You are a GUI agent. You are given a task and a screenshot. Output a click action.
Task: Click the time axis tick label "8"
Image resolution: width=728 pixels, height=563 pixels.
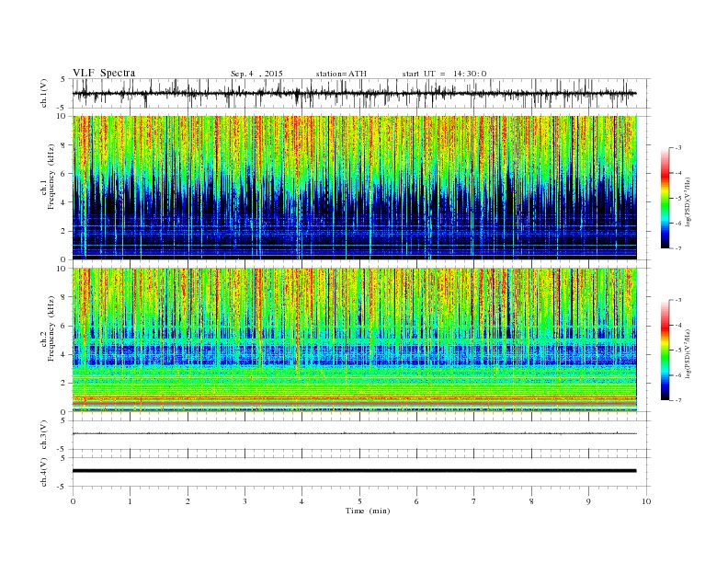click(x=531, y=501)
